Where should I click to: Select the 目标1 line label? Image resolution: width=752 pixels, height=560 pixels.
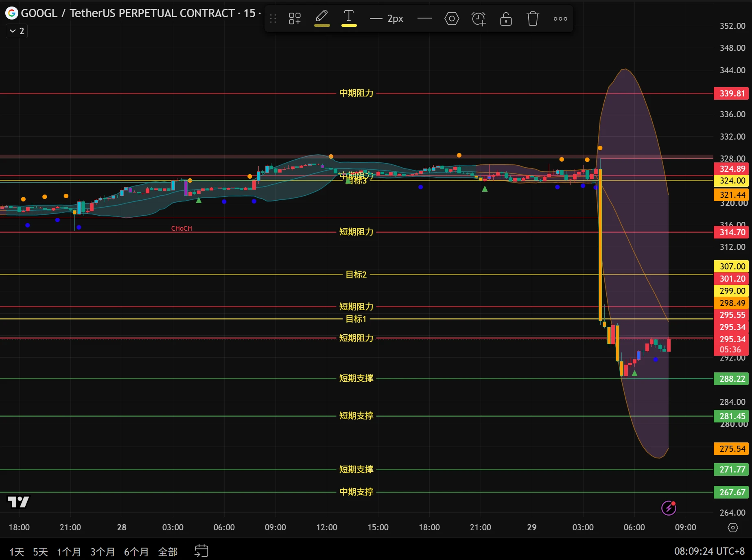[x=356, y=319]
